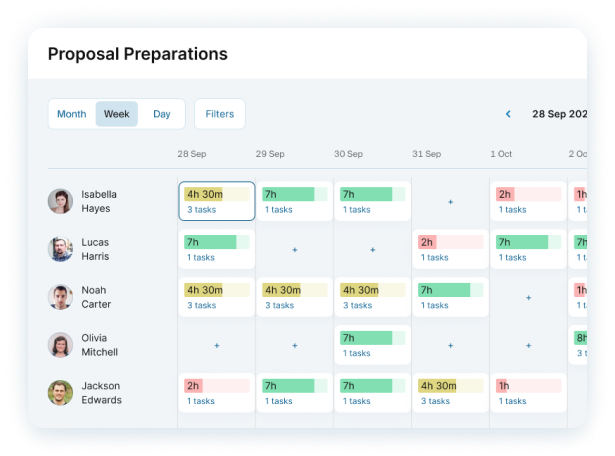
Task: Add task for Olivia Mitchell on 28 Sep
Action: point(216,346)
